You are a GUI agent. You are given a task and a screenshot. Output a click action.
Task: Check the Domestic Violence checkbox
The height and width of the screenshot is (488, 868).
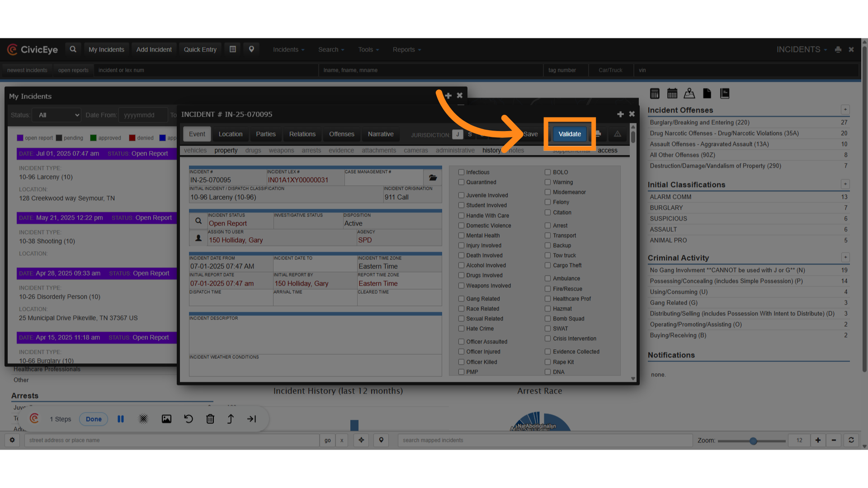[462, 225]
